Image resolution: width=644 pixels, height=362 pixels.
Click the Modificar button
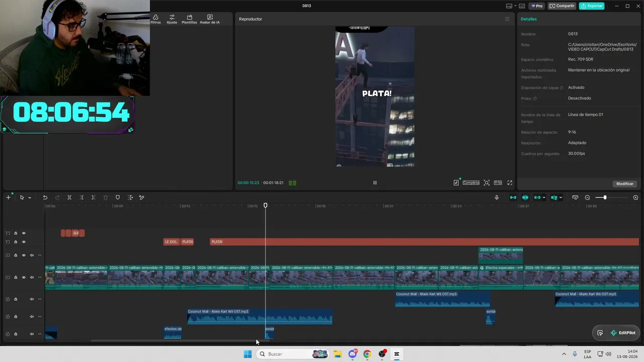(625, 184)
